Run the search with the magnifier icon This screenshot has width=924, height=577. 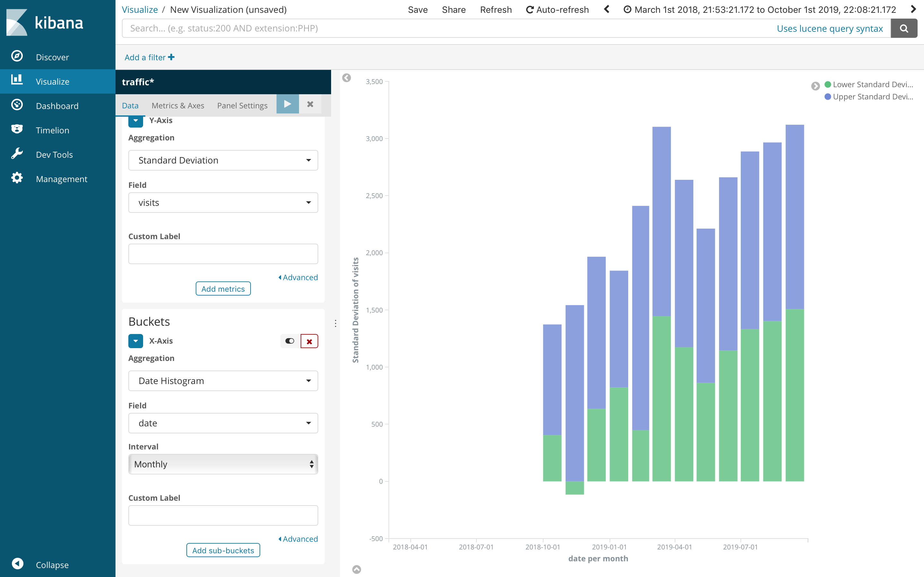(904, 28)
